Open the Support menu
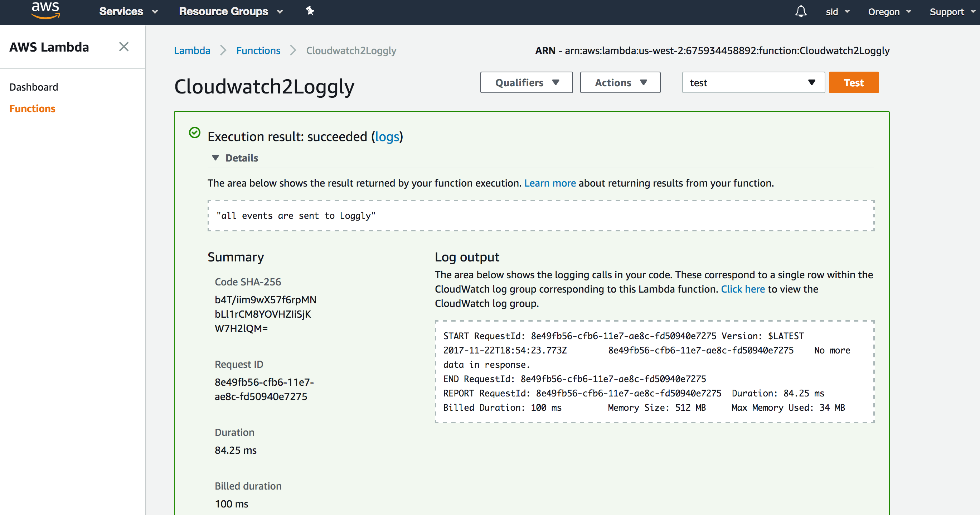 coord(952,12)
